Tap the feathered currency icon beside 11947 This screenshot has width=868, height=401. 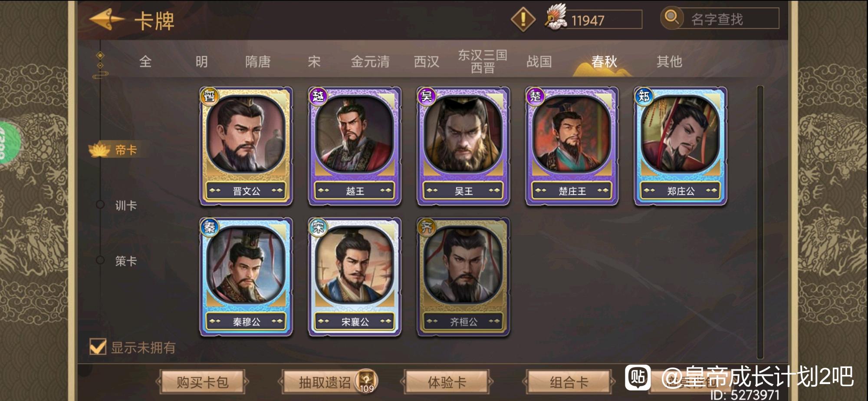[556, 17]
